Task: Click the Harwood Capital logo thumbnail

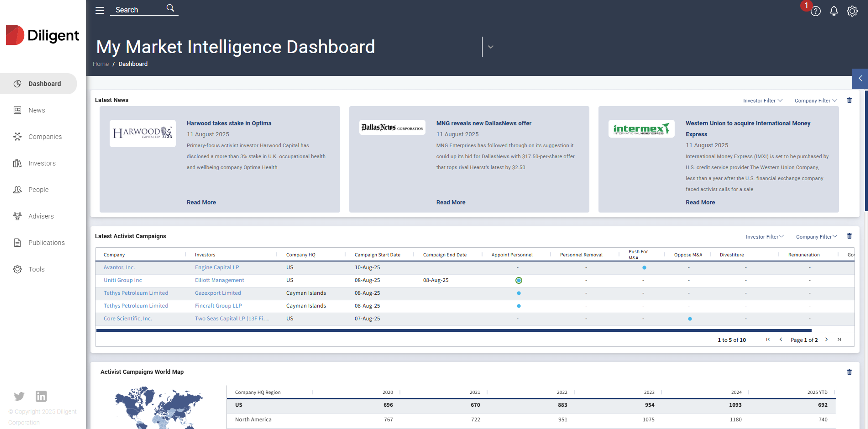Action: 143,133
